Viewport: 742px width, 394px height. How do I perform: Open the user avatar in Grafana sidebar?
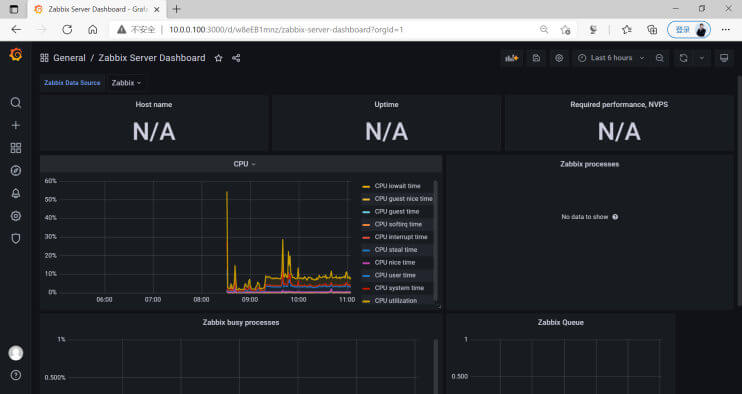click(16, 353)
